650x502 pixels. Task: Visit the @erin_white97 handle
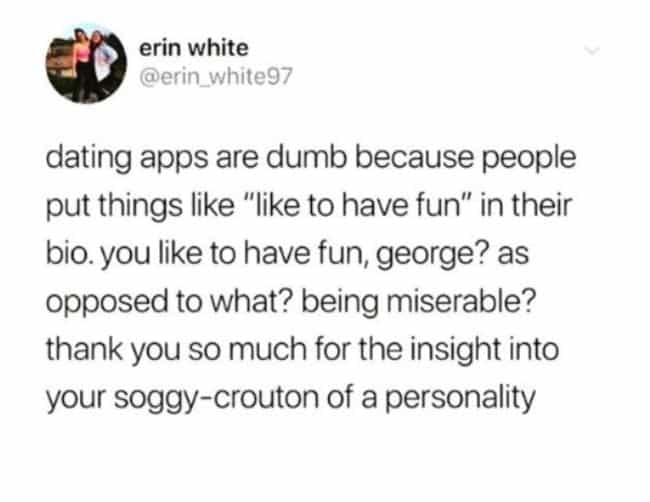point(216,76)
